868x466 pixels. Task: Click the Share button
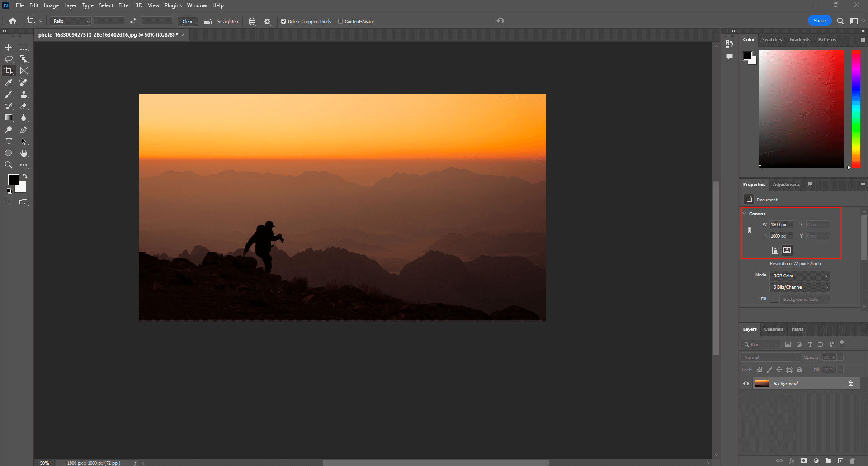819,21
